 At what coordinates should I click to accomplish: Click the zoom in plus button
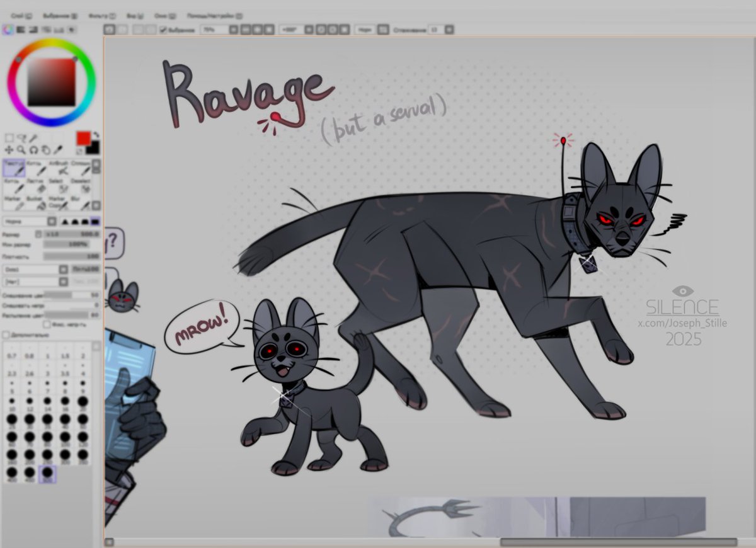pos(257,29)
